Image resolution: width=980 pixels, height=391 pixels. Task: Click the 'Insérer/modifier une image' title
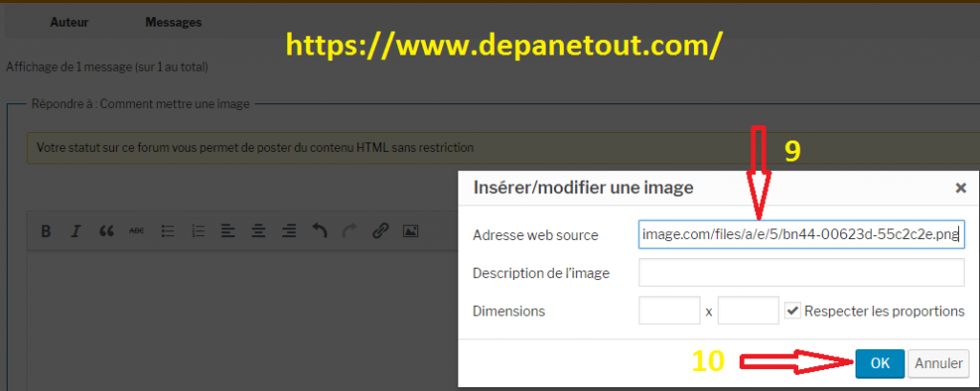pyautogui.click(x=584, y=187)
